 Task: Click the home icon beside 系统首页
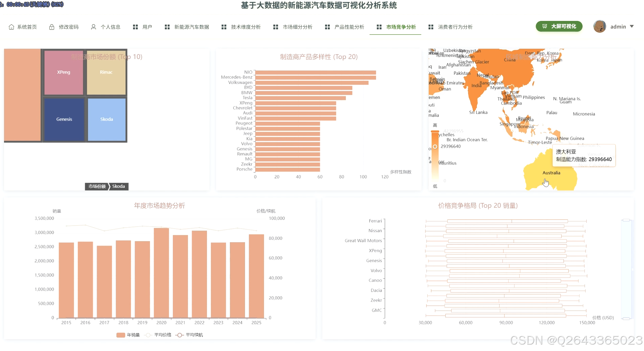(x=11, y=27)
